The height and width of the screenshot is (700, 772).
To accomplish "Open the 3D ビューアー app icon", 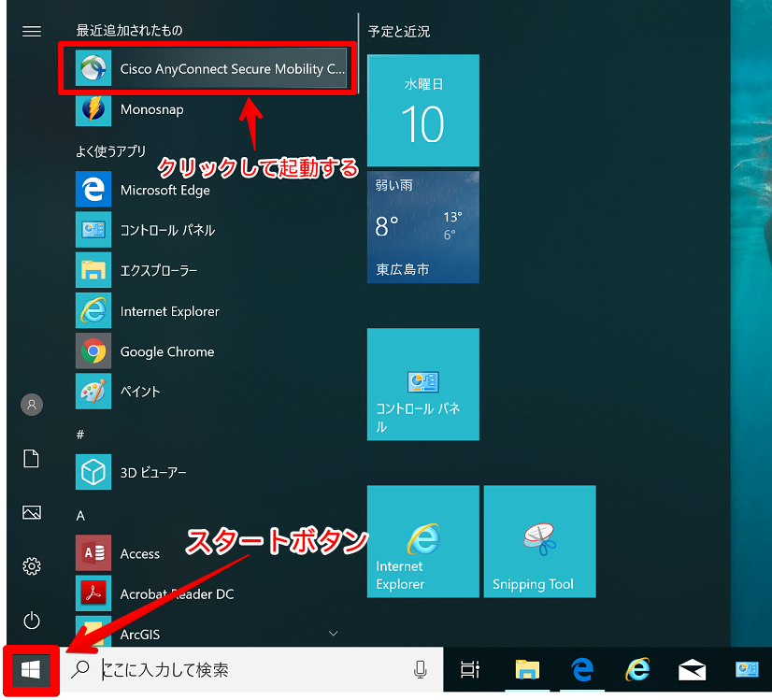I will tap(93, 472).
